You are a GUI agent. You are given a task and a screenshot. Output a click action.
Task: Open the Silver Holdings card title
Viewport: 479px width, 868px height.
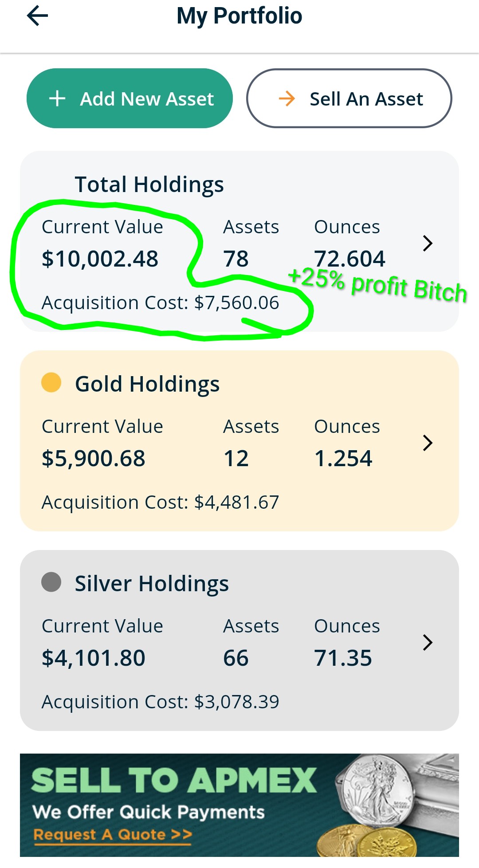(152, 584)
